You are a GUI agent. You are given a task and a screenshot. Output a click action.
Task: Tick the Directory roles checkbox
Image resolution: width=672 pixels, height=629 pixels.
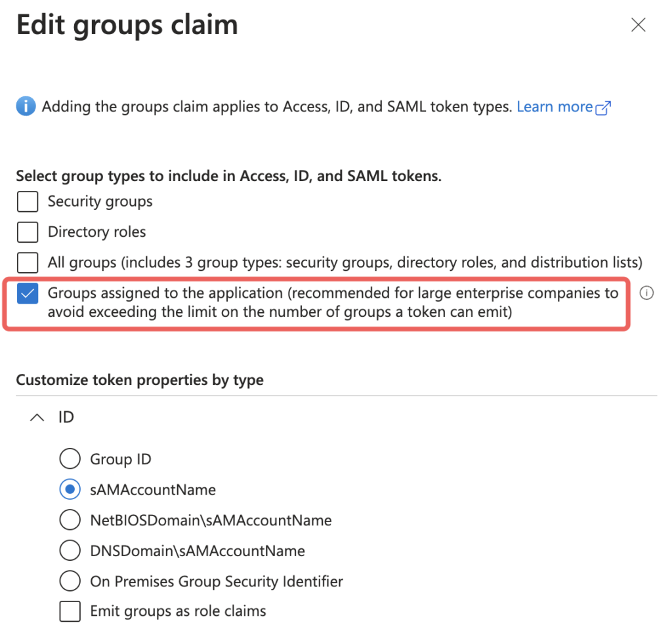pos(28,232)
